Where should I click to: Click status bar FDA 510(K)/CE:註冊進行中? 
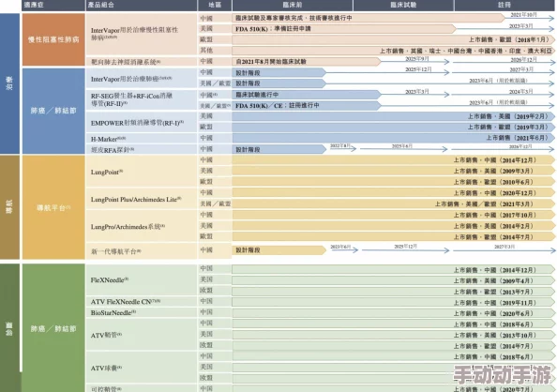307,106
